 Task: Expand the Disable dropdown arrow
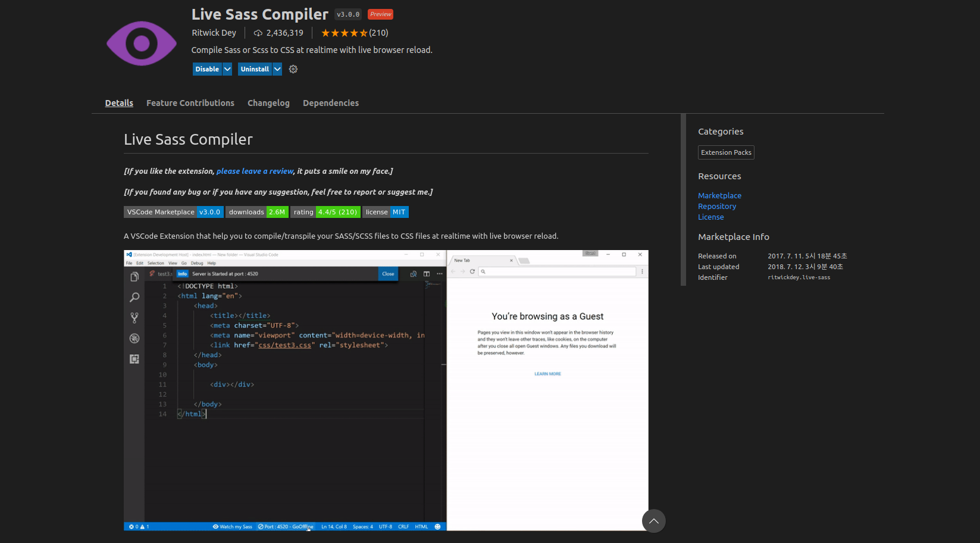[227, 69]
